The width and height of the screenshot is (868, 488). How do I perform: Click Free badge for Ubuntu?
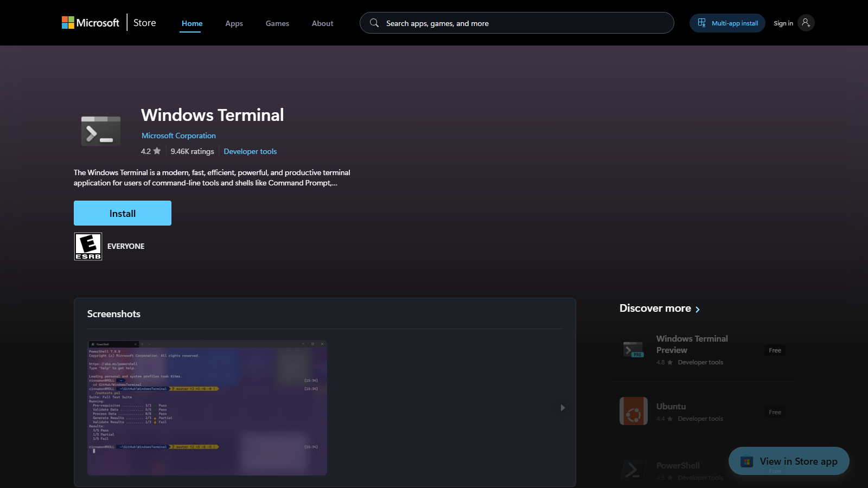[775, 412]
